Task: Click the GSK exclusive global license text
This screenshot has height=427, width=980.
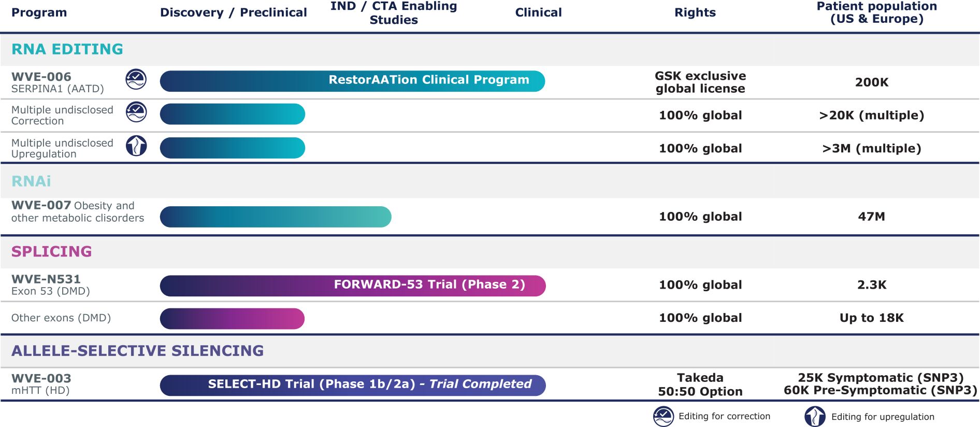Action: [x=700, y=82]
